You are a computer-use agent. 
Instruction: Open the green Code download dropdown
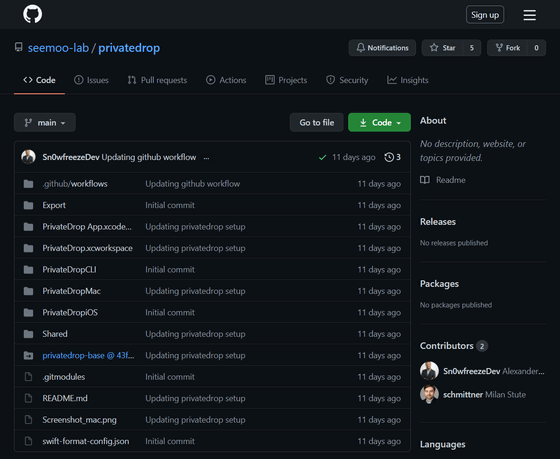coord(379,123)
